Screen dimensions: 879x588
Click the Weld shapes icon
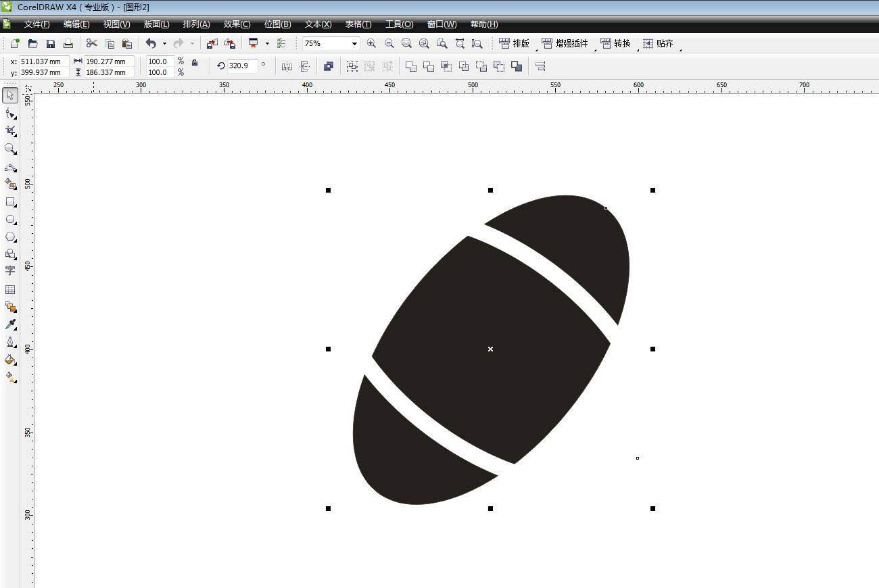click(410, 66)
